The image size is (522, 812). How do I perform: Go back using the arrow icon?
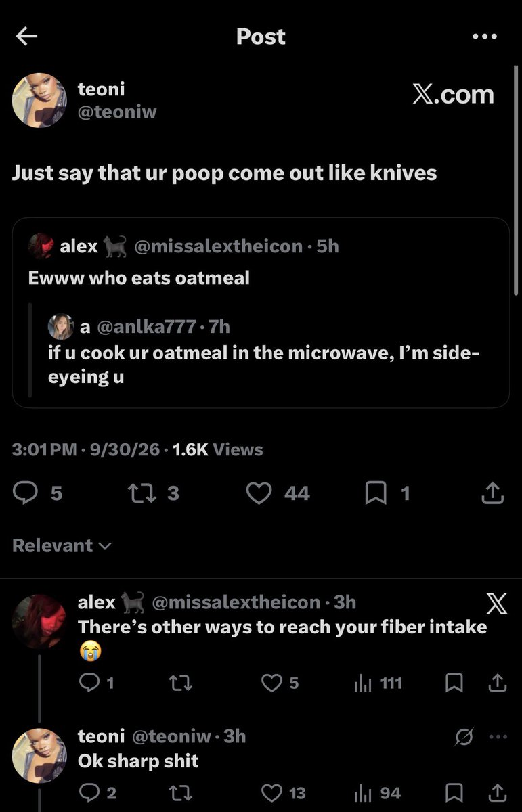(x=26, y=37)
